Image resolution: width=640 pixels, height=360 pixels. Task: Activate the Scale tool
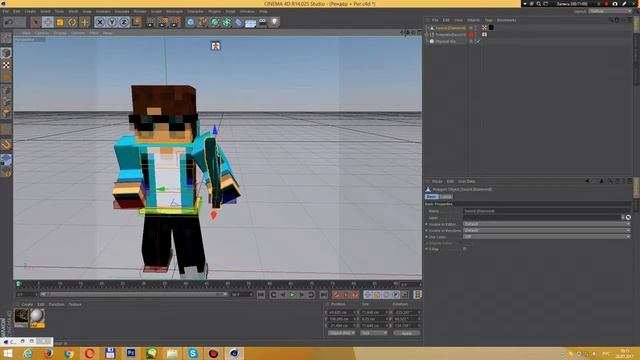[x=60, y=22]
